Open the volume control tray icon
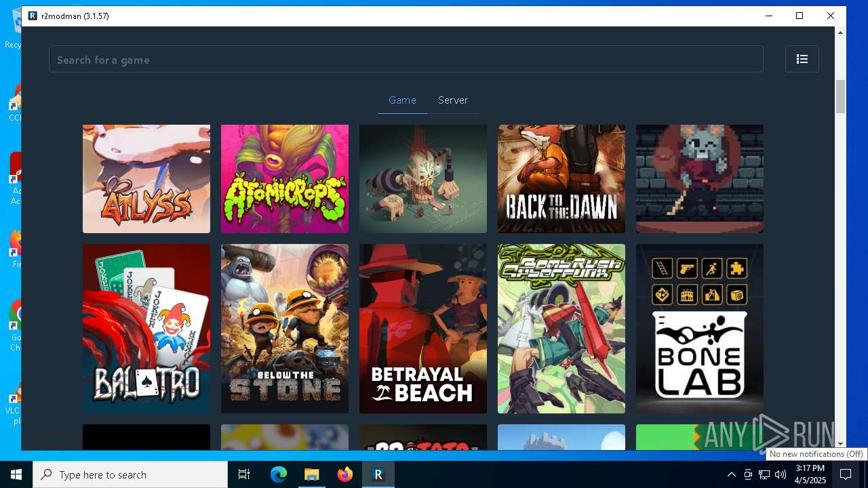This screenshot has height=488, width=868. (x=781, y=474)
